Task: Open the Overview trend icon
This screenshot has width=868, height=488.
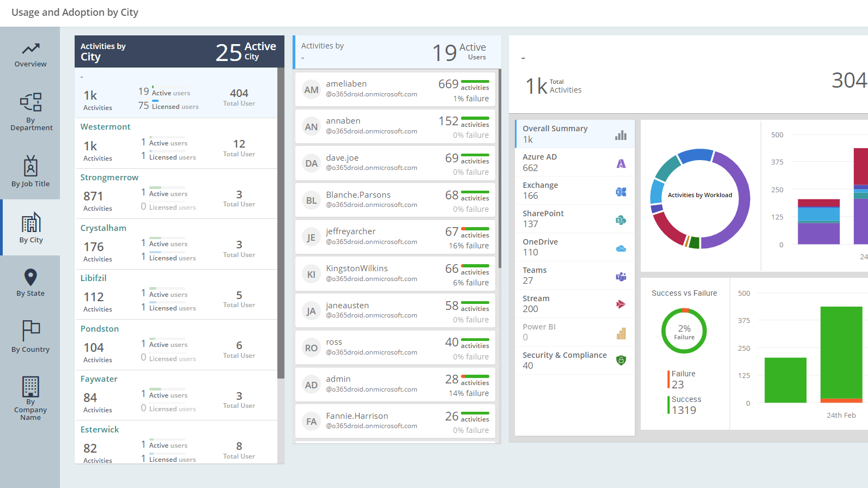Action: [31, 49]
